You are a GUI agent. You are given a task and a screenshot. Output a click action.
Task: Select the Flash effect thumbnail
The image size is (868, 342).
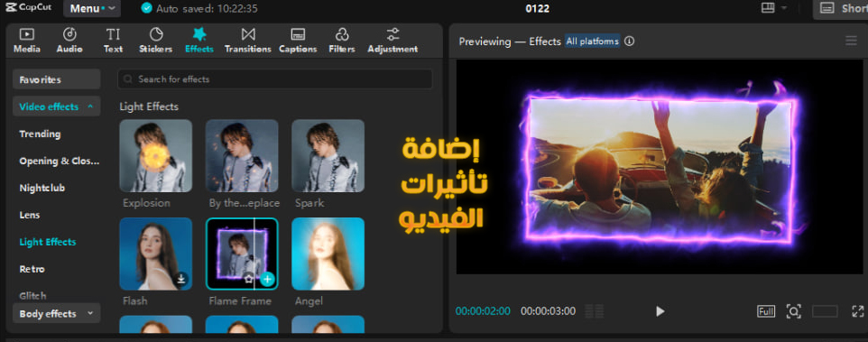[155, 254]
